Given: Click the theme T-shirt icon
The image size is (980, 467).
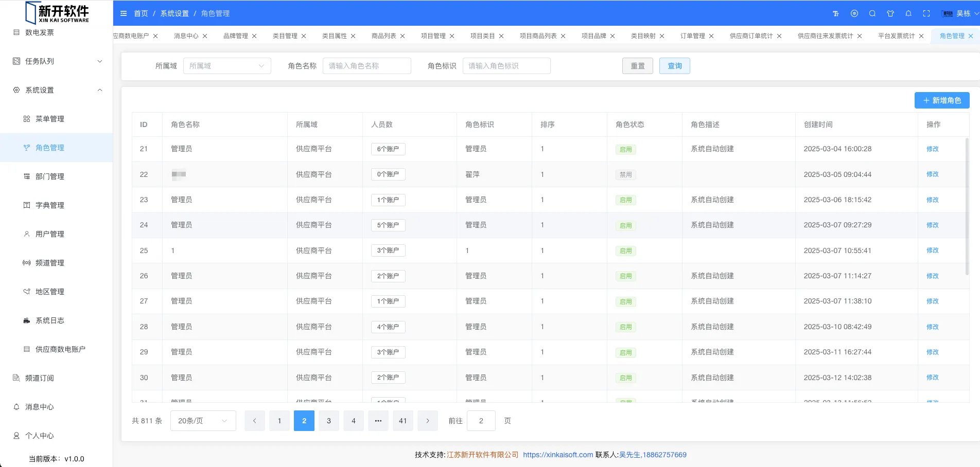Looking at the screenshot, I should tap(890, 14).
